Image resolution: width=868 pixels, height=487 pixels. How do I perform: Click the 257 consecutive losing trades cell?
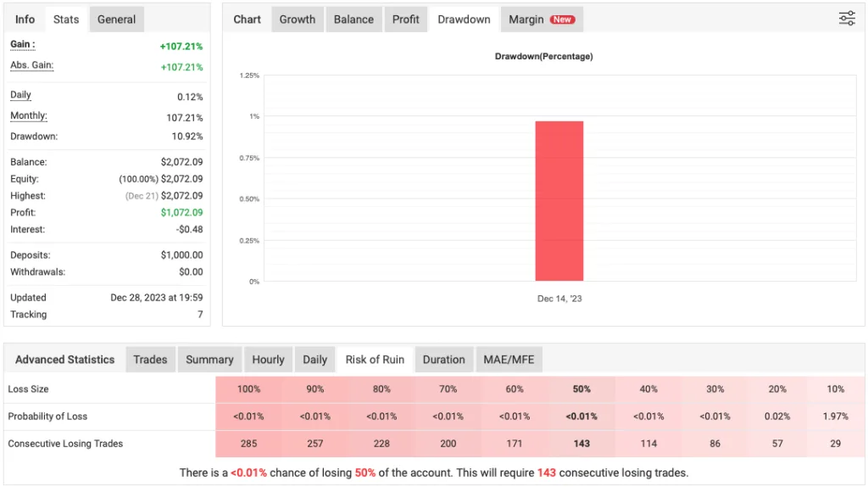[x=315, y=444]
